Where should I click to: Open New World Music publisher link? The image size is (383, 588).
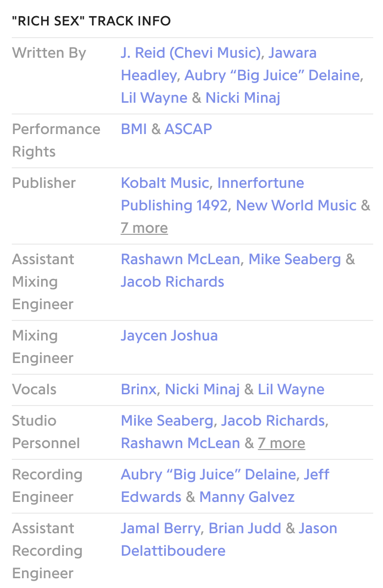tap(296, 205)
